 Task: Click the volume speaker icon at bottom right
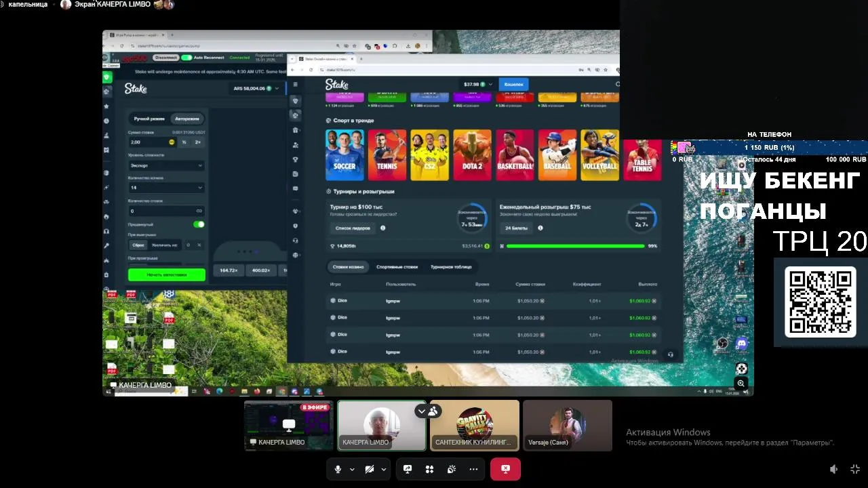834,469
